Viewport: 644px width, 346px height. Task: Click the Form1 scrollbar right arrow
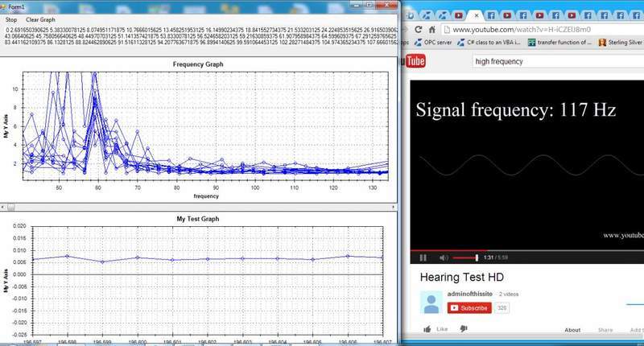tap(394, 208)
